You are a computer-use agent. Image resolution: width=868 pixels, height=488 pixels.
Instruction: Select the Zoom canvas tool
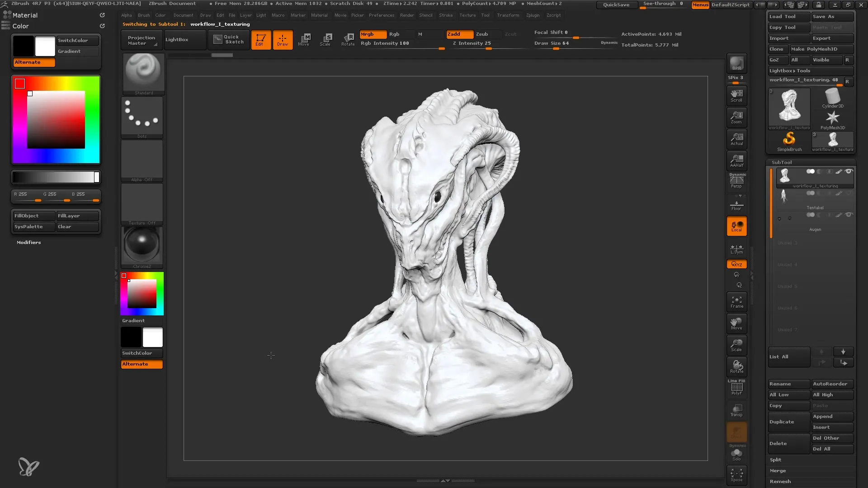736,117
